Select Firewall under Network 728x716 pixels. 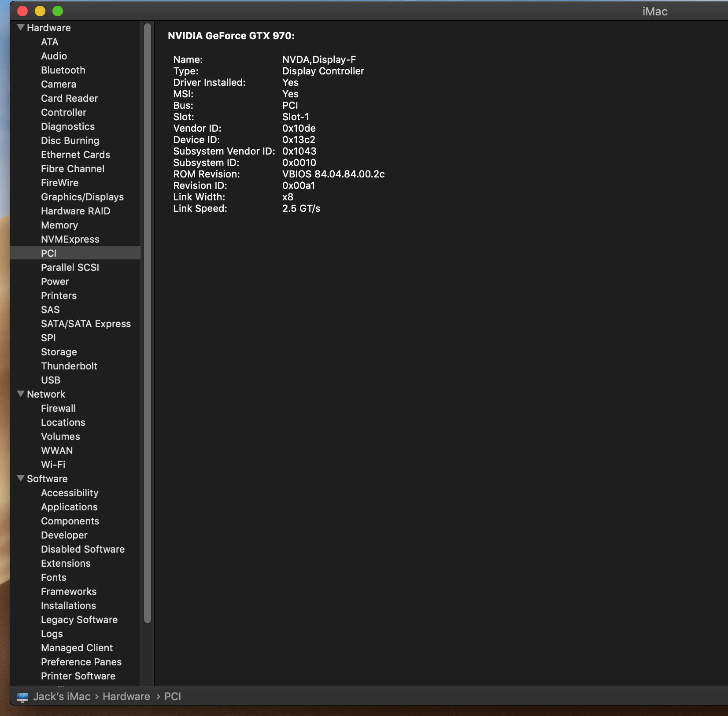tap(58, 408)
